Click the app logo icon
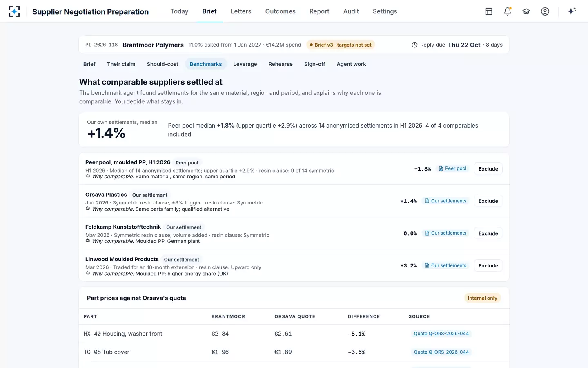The image size is (588, 368). pyautogui.click(x=14, y=11)
